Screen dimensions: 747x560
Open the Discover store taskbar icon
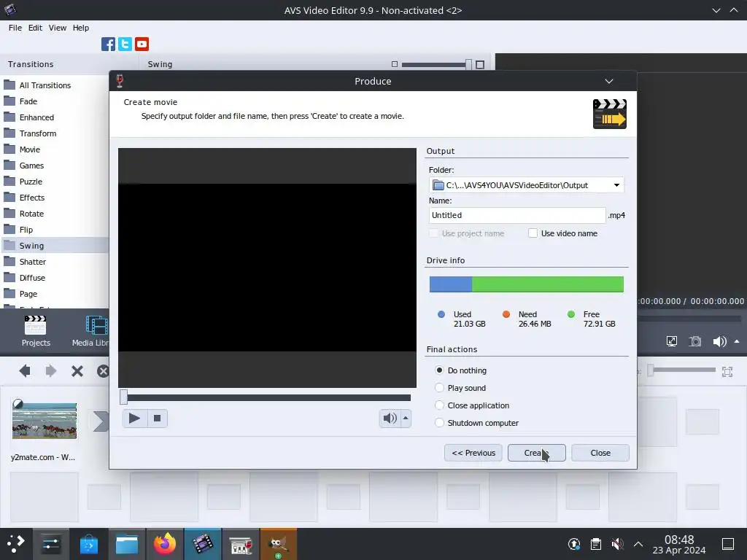[88, 544]
